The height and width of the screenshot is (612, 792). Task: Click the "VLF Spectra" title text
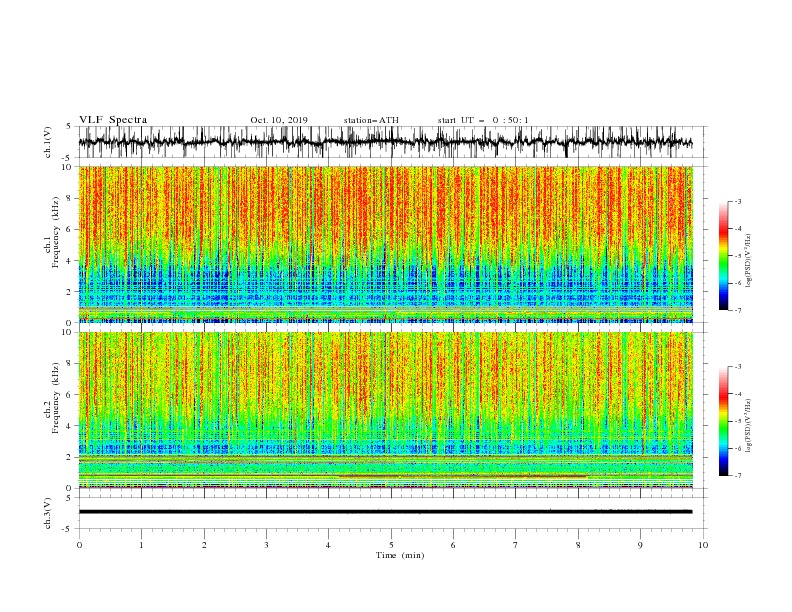pyautogui.click(x=113, y=120)
